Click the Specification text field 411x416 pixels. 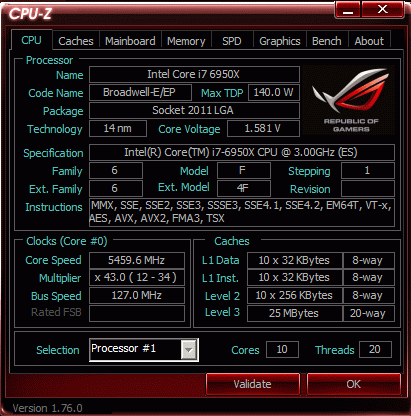[242, 153]
